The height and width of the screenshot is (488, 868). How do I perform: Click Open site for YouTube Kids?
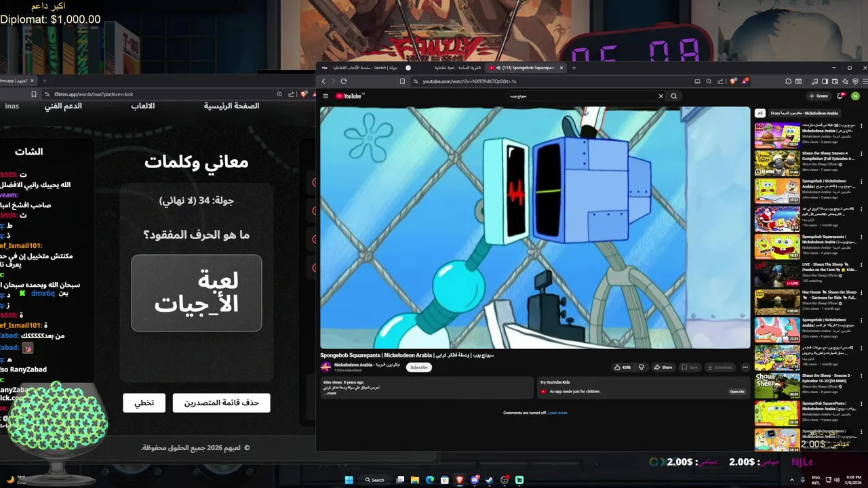point(737,391)
